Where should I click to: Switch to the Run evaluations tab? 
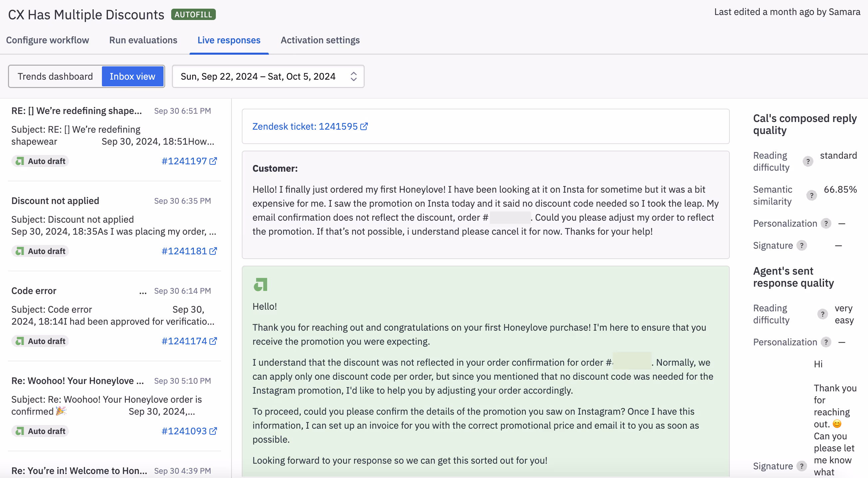(143, 40)
